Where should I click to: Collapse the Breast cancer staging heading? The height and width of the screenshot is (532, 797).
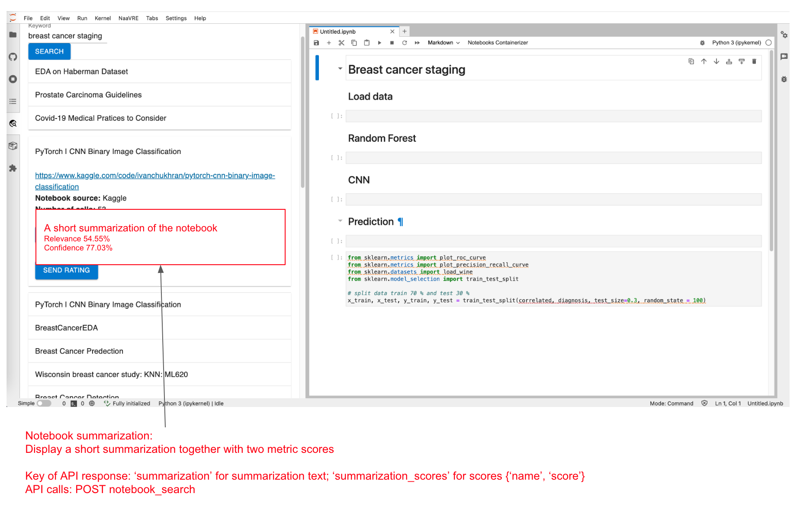pyautogui.click(x=340, y=68)
